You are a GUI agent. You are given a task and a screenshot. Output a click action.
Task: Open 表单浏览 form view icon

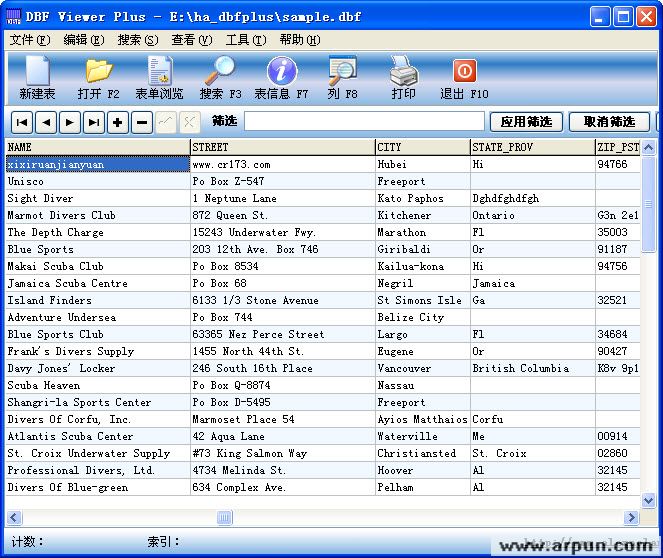[x=160, y=77]
